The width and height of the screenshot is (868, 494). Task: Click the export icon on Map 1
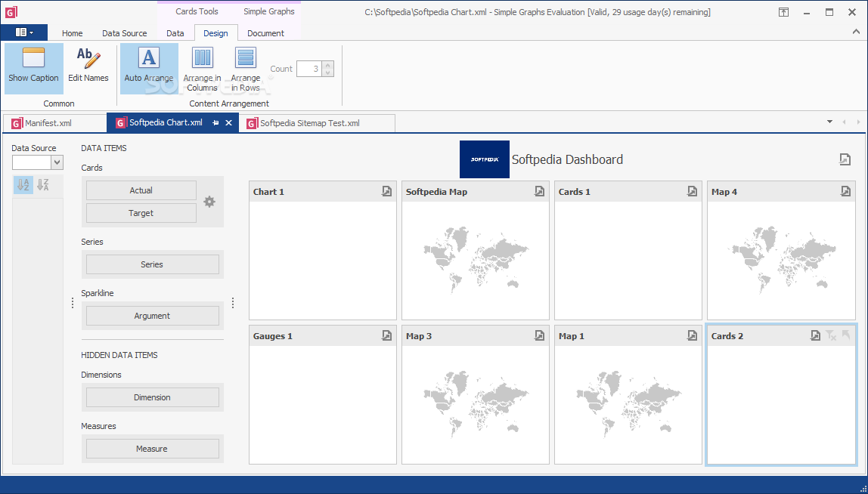(x=692, y=335)
